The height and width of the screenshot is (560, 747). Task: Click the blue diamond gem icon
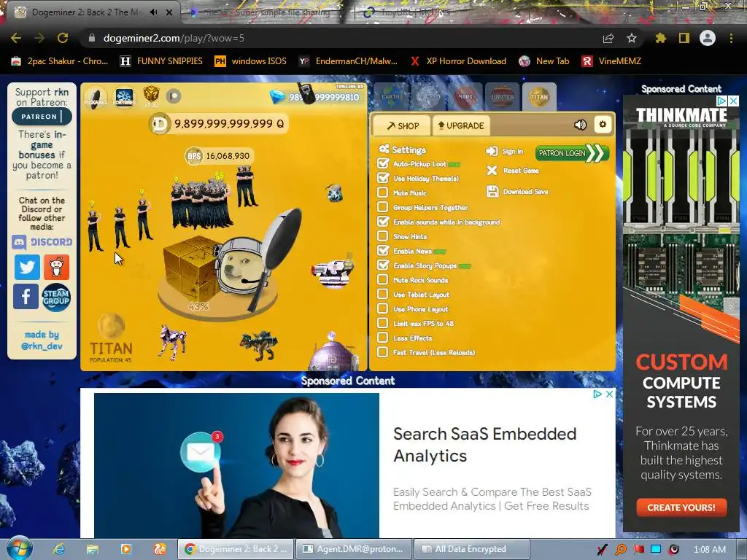pyautogui.click(x=277, y=97)
